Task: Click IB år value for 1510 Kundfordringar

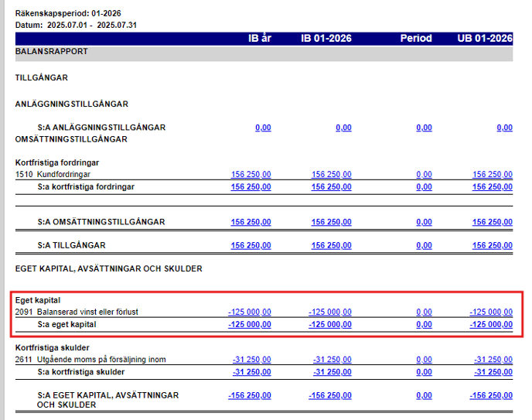Action: [x=251, y=174]
